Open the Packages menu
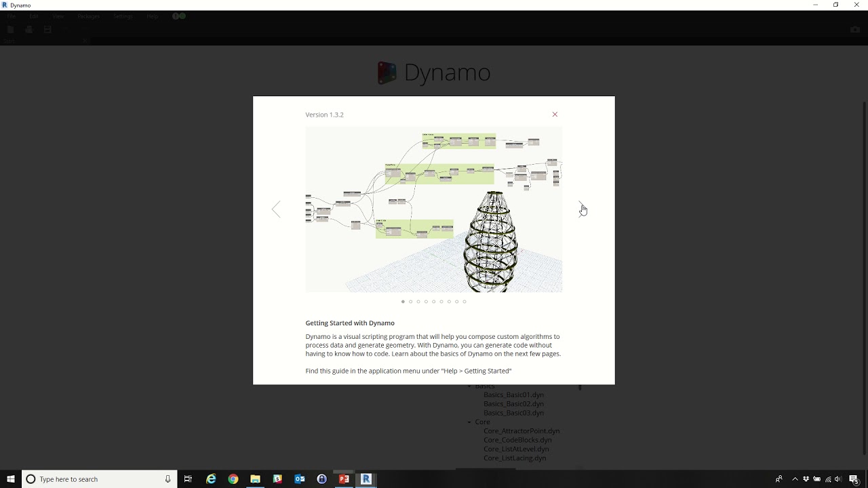The width and height of the screenshot is (868, 488). [89, 16]
